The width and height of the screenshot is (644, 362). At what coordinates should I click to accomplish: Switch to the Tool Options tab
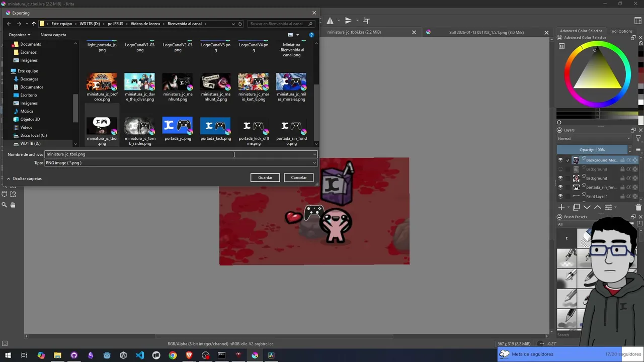pyautogui.click(x=621, y=31)
